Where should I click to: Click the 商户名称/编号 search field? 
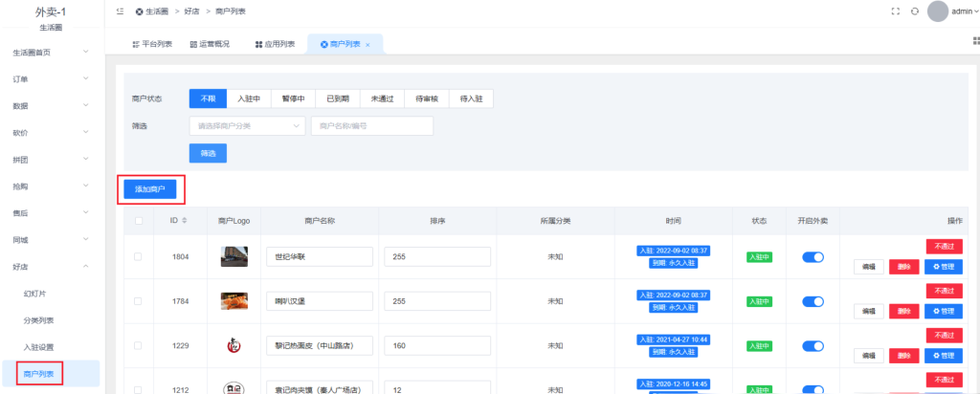click(372, 126)
